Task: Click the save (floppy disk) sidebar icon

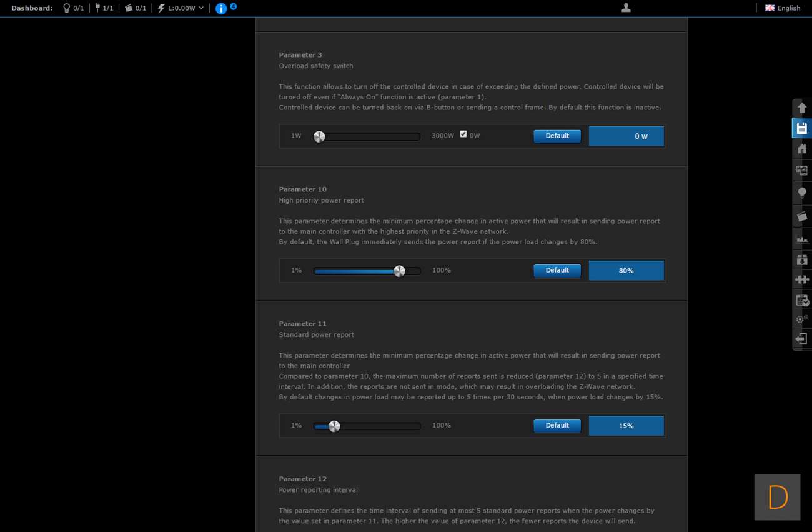Action: pyautogui.click(x=801, y=128)
